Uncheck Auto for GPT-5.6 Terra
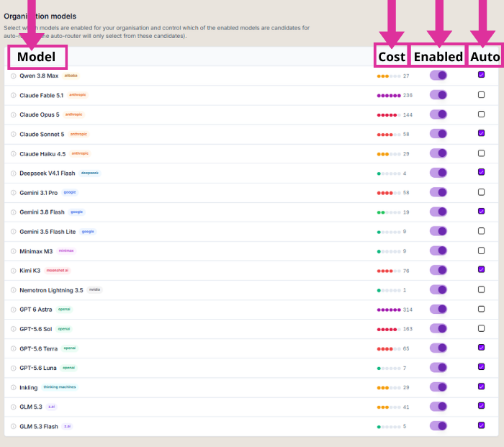 point(481,348)
